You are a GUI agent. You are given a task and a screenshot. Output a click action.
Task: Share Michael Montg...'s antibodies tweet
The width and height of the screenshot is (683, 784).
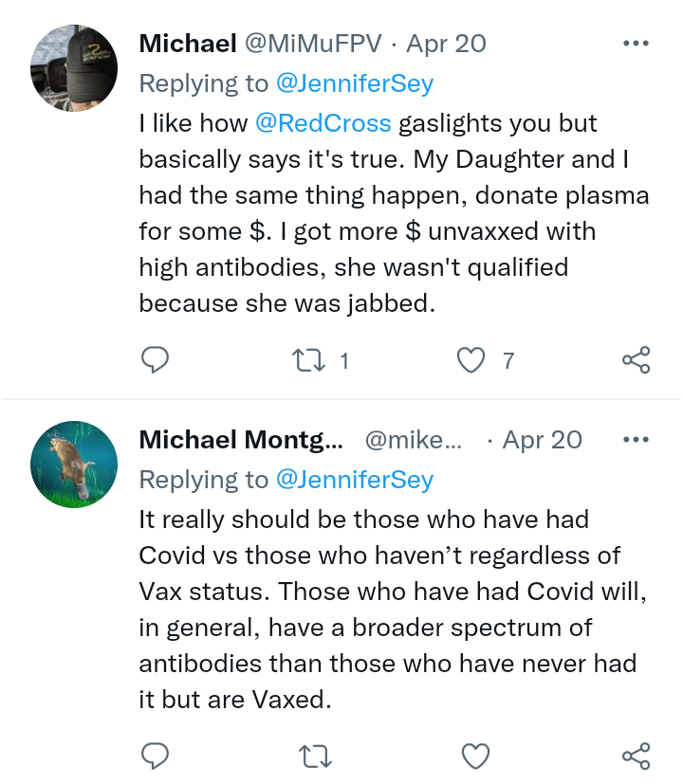636,756
